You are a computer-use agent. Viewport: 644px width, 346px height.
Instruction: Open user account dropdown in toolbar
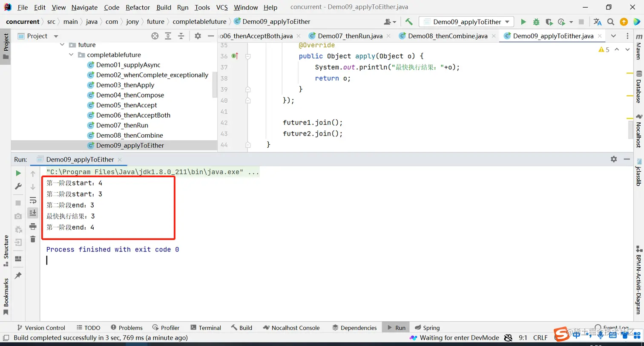[390, 22]
